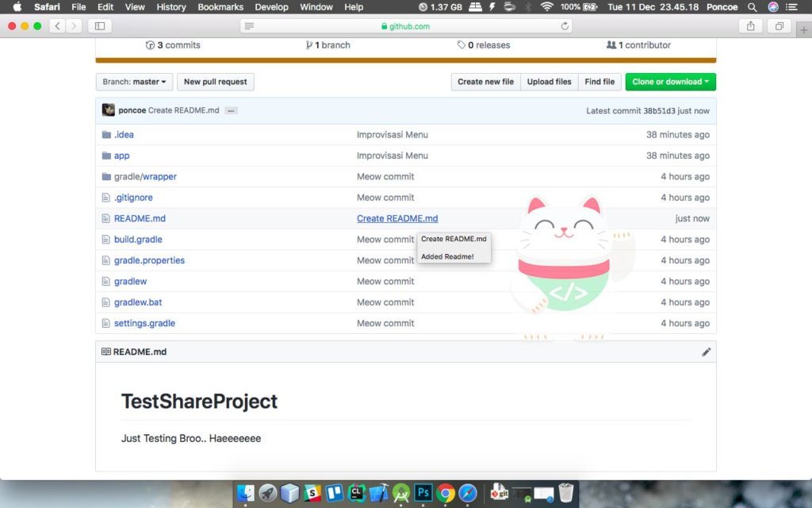Edit README.md with the pencil icon
The image size is (812, 508).
(x=707, y=352)
